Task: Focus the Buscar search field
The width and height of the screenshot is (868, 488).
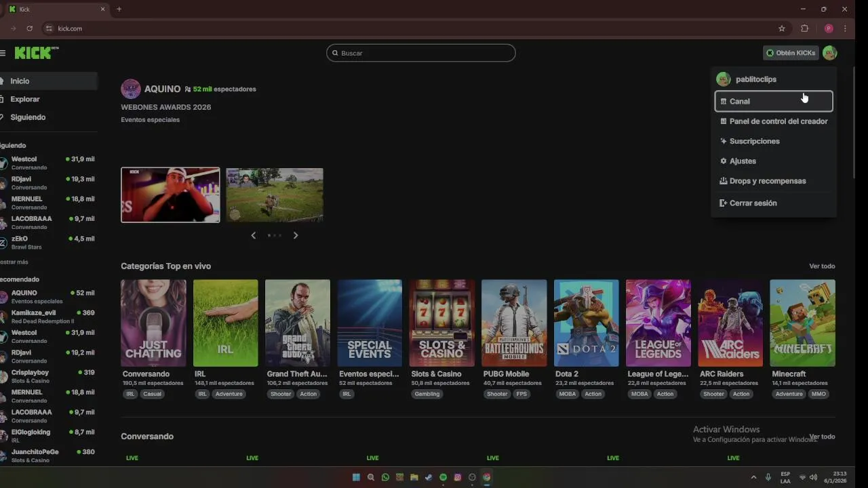Action: pyautogui.click(x=420, y=53)
